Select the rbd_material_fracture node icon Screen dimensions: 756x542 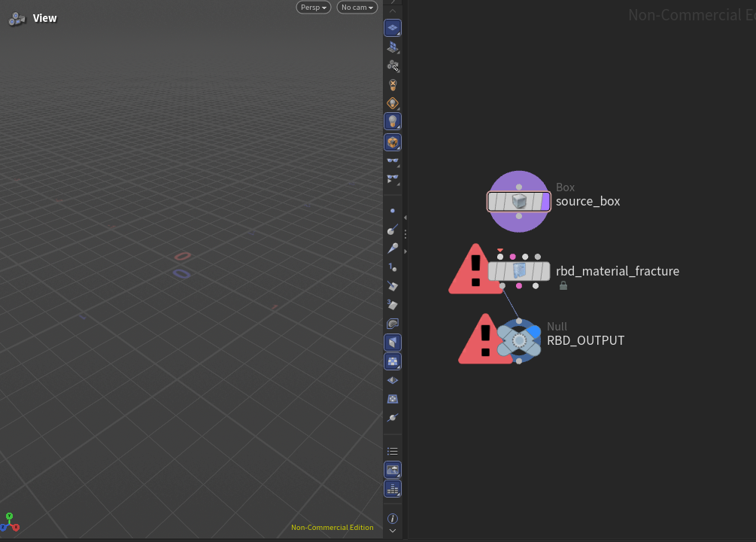point(519,271)
